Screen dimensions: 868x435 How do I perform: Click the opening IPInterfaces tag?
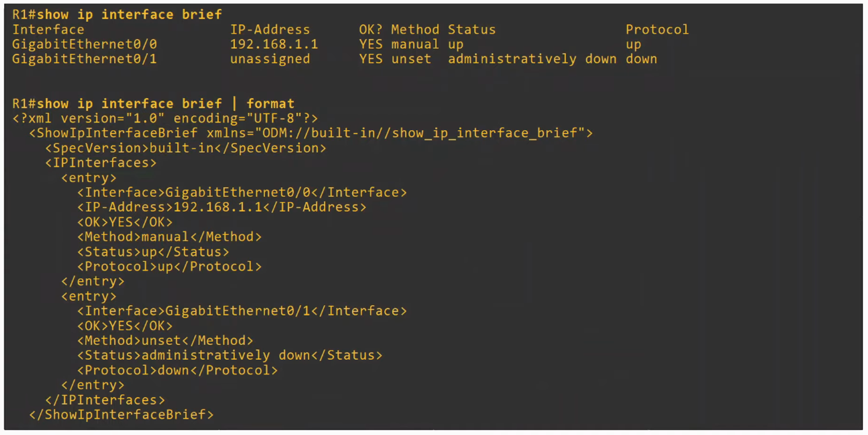(x=101, y=163)
